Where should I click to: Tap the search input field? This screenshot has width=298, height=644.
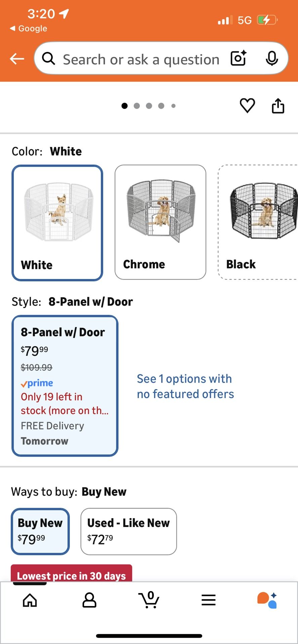pyautogui.click(x=141, y=58)
